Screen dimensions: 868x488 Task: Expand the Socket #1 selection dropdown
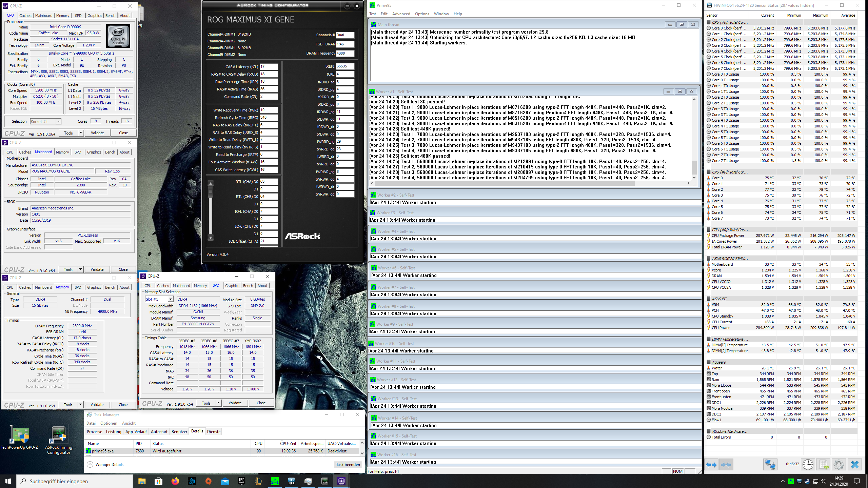[58, 121]
